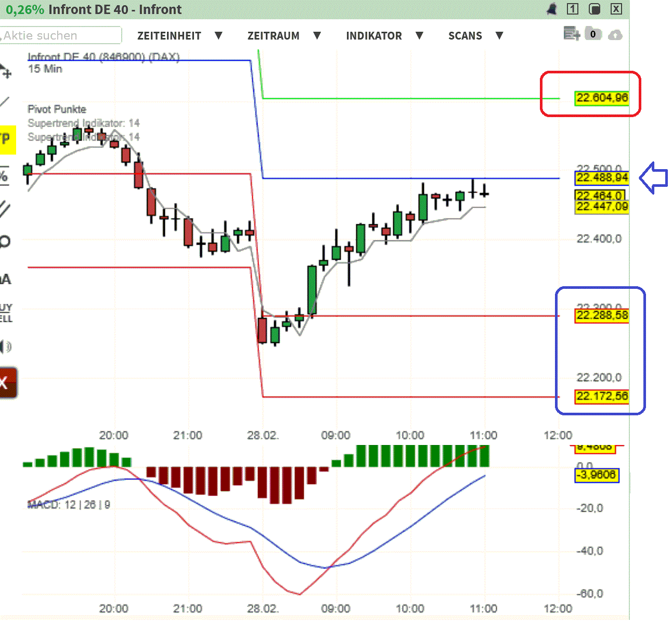Select the parallel channel tool
The width and height of the screenshot is (672, 623).
(x=4, y=208)
